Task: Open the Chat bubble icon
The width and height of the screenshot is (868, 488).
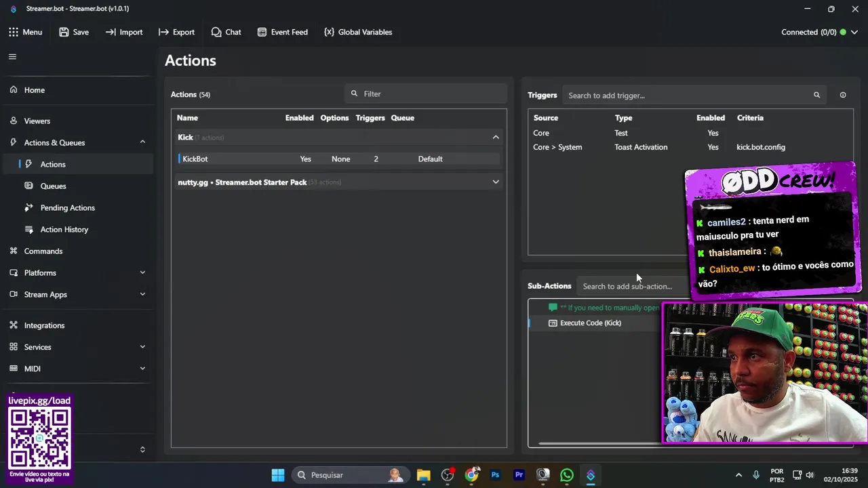Action: (216, 32)
